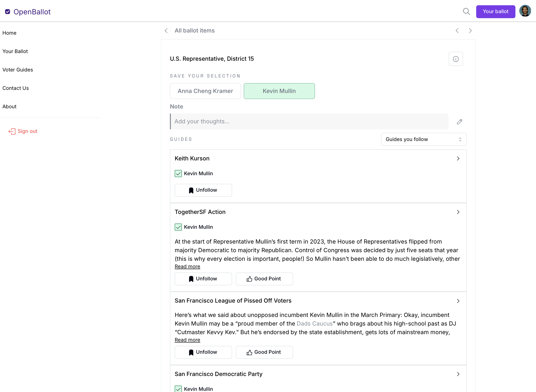Expand San Francisco League of Pissed Off Voters chevron
Screen dimensions: 536x392
pyautogui.click(x=458, y=301)
